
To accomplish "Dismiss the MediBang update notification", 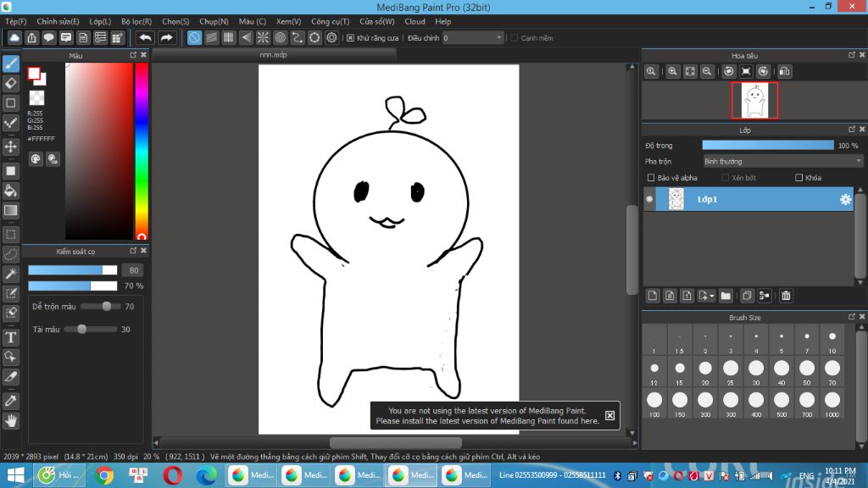I will pyautogui.click(x=609, y=415).
